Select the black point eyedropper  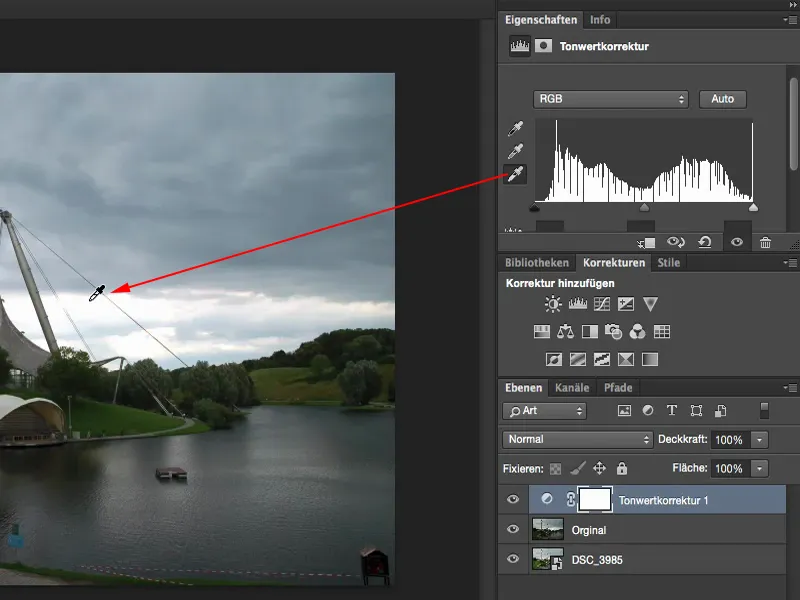point(515,128)
